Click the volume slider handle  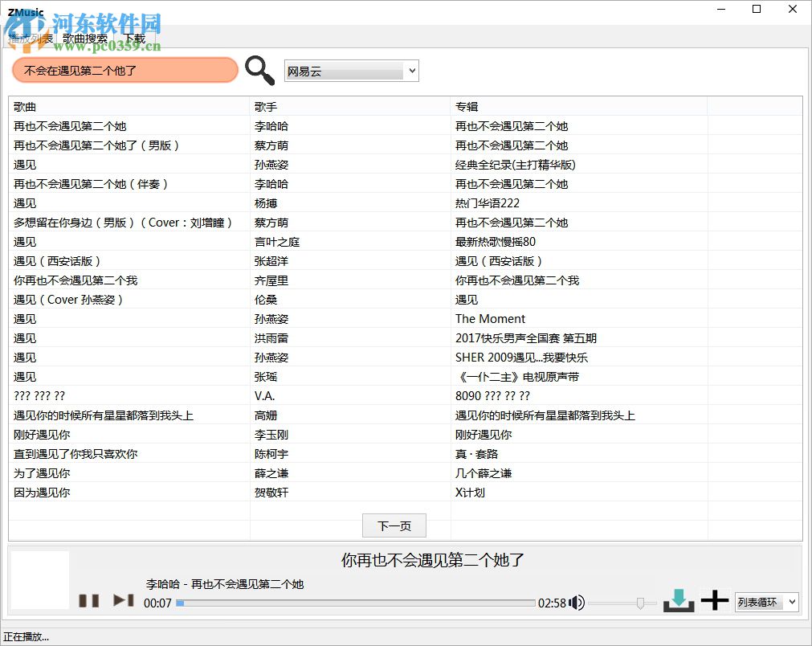(x=640, y=602)
